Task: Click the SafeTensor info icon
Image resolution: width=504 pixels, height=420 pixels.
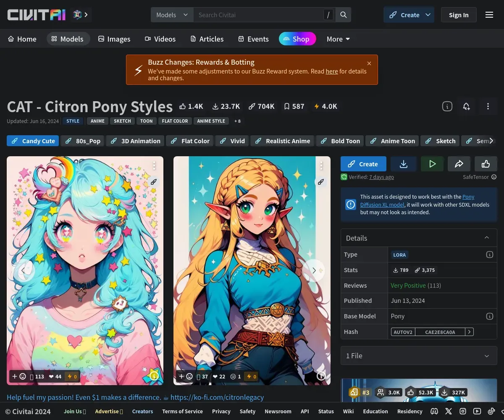Action: tap(494, 177)
